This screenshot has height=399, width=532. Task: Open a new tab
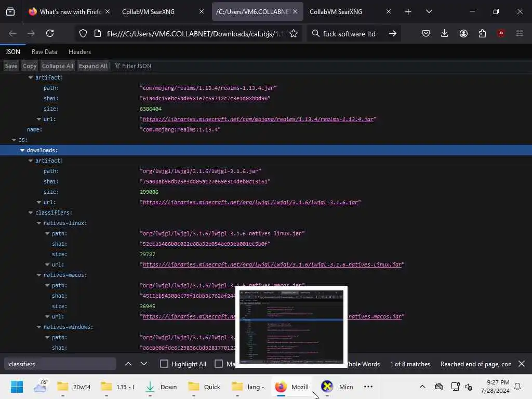coord(408,12)
